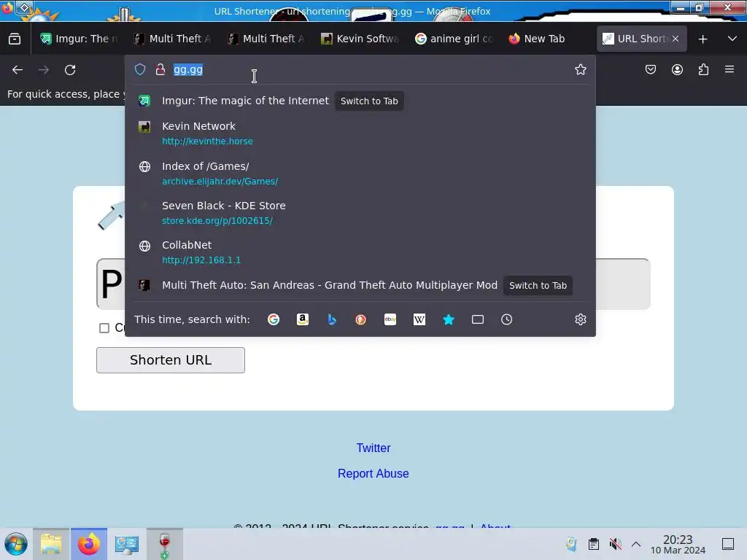This screenshot has width=747, height=560.
Task: Go back to the previous page
Action: click(18, 70)
